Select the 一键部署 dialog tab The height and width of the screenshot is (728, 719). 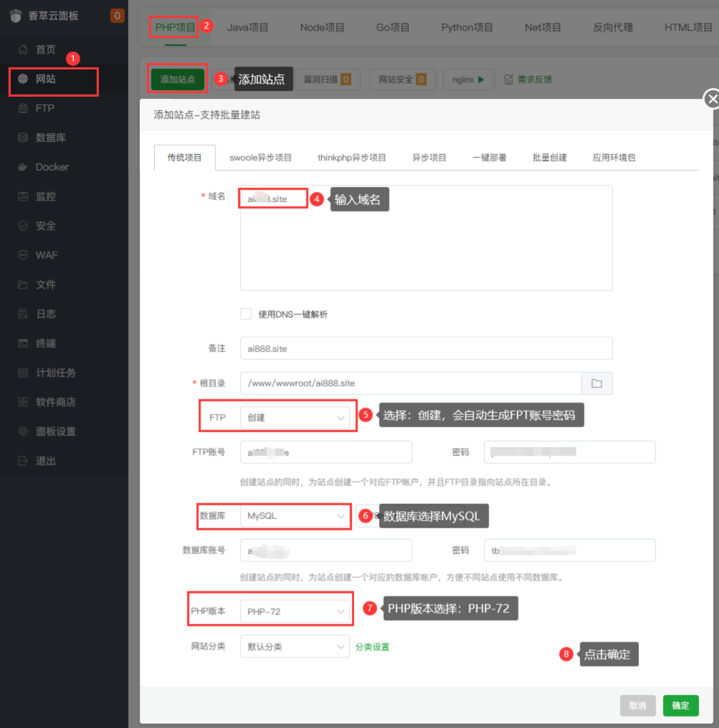pos(489,158)
